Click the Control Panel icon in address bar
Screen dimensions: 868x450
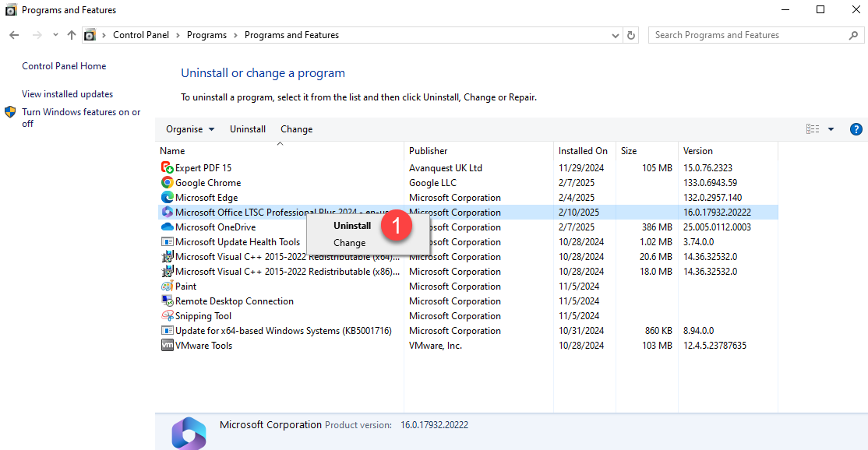(x=89, y=35)
